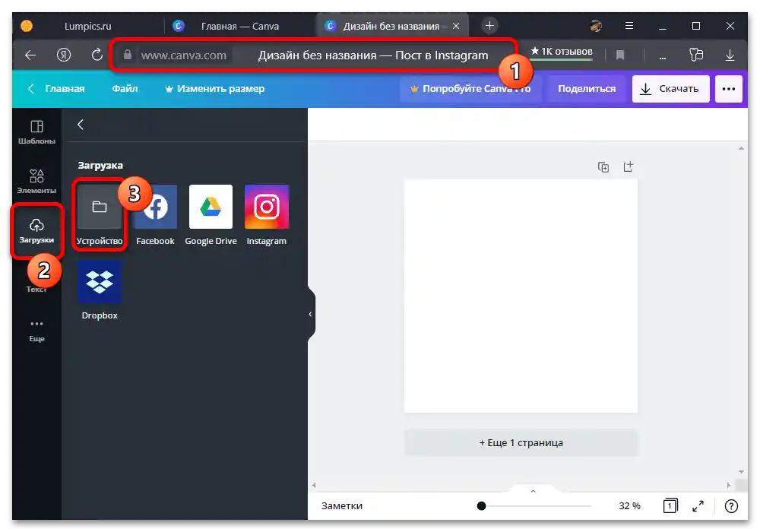Viewport: 760px width, 532px height.
Task: Open the page grid view icon
Action: (670, 506)
